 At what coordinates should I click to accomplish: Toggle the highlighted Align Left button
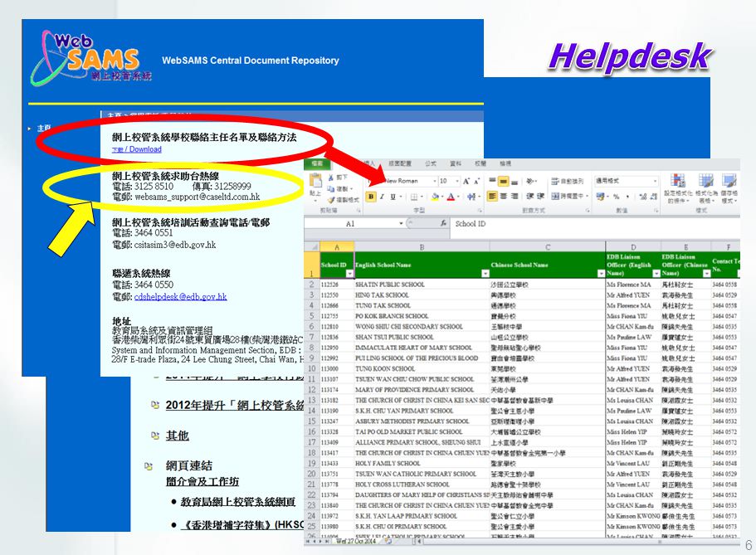click(x=492, y=197)
